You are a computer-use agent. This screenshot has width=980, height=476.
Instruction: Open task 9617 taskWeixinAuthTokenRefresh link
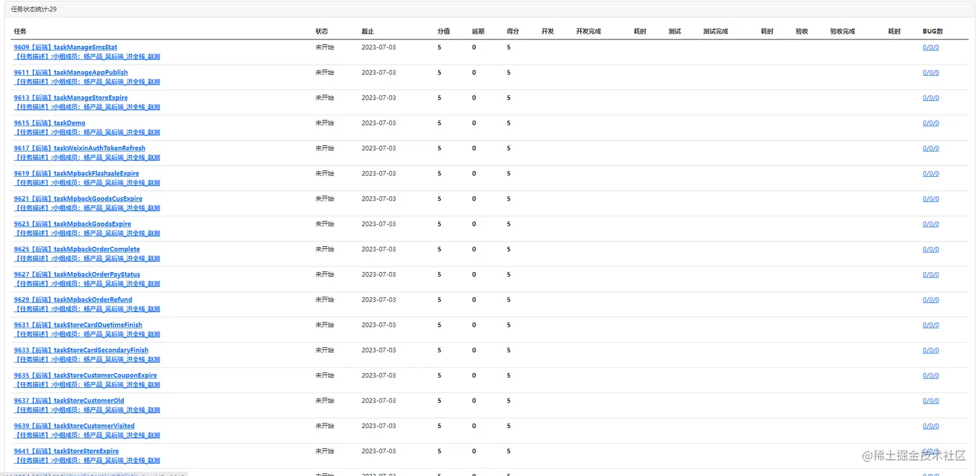[x=80, y=148]
